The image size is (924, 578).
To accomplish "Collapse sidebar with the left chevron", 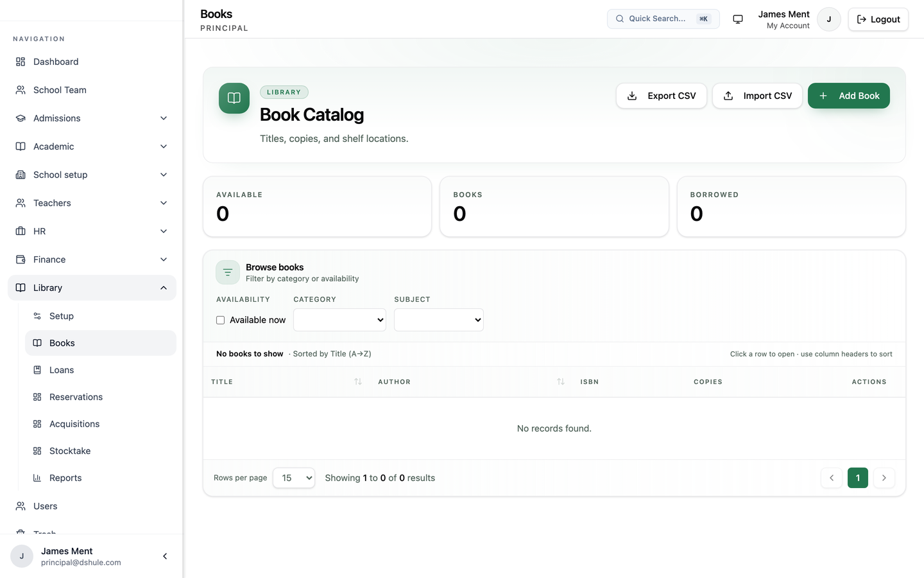I will pyautogui.click(x=165, y=556).
